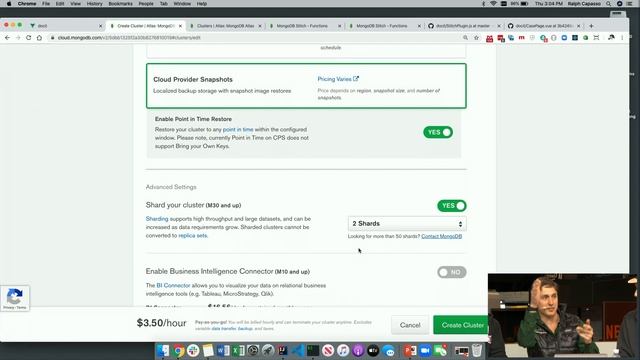Open the History menu
640x360 pixels.
click(94, 4)
